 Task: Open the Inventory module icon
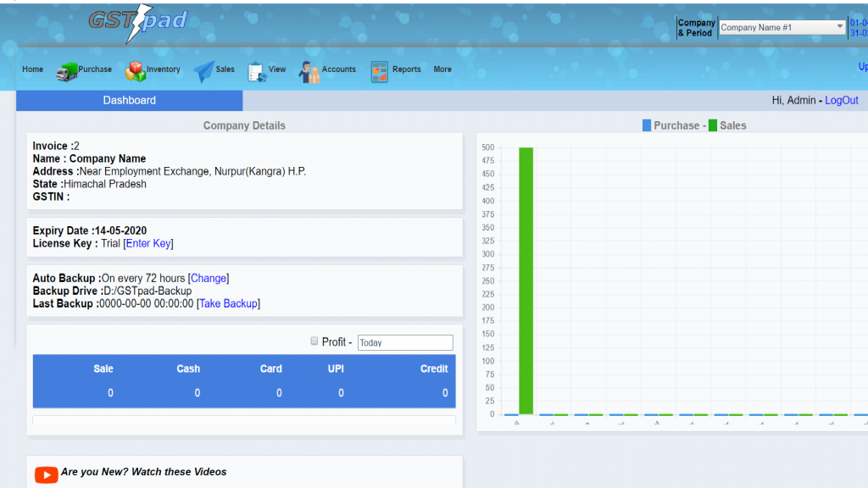point(134,71)
